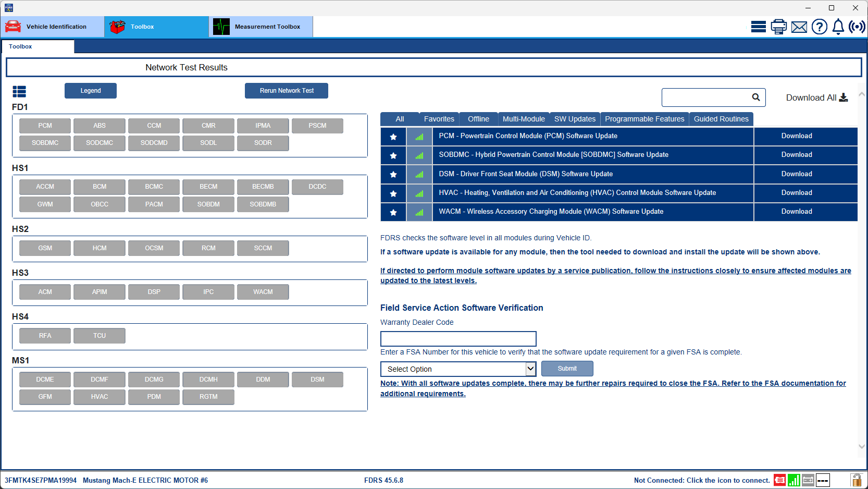This screenshot has height=489, width=868.
Task: Toggle the module list view icon
Action: pyautogui.click(x=19, y=92)
